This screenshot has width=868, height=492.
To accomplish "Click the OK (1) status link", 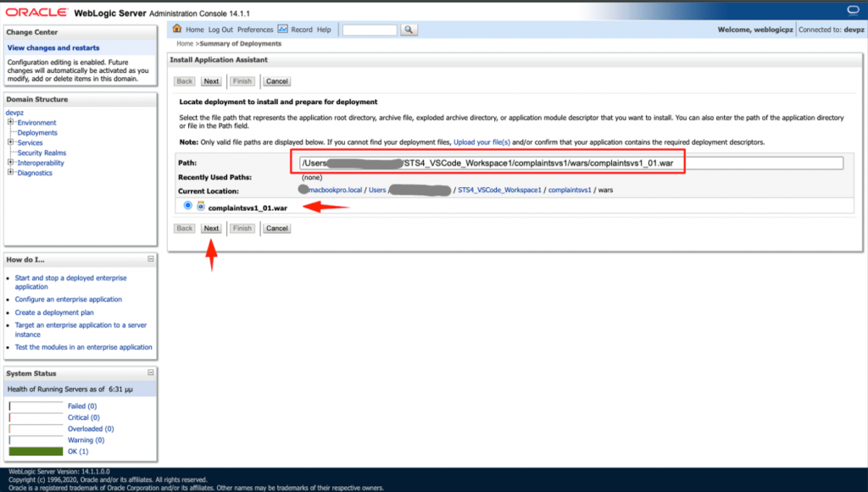I will tap(78, 451).
